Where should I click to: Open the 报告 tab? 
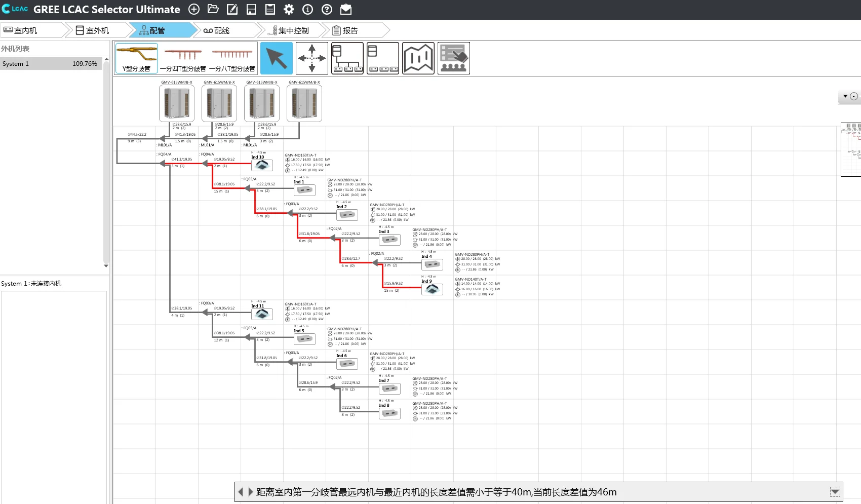click(x=355, y=30)
